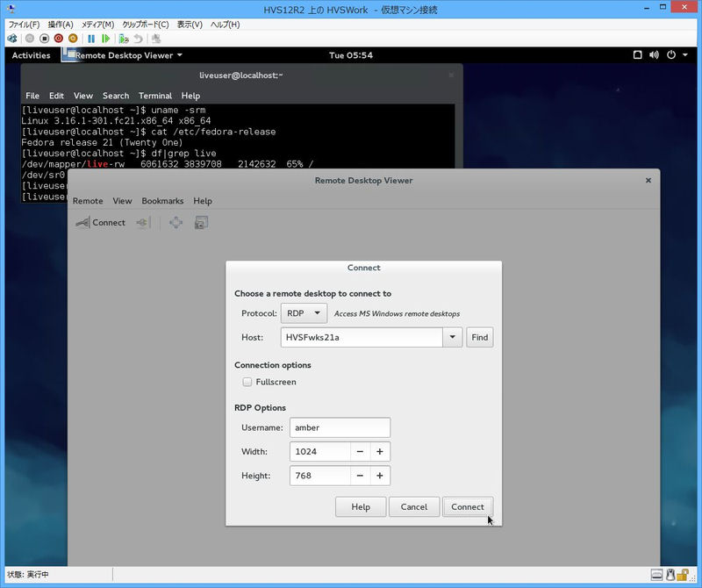
Task: Click the GNOME power icon in the top bar
Action: 671,55
